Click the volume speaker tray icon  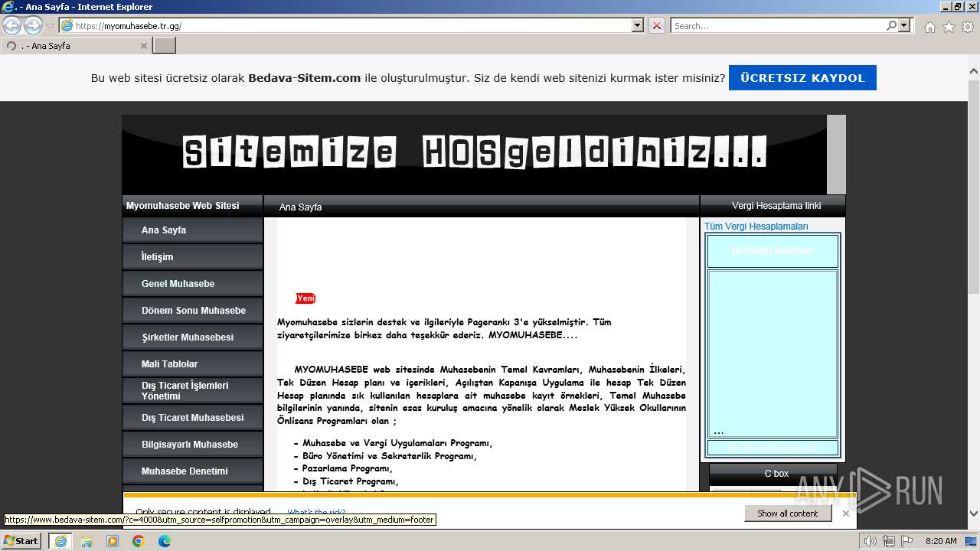click(869, 541)
